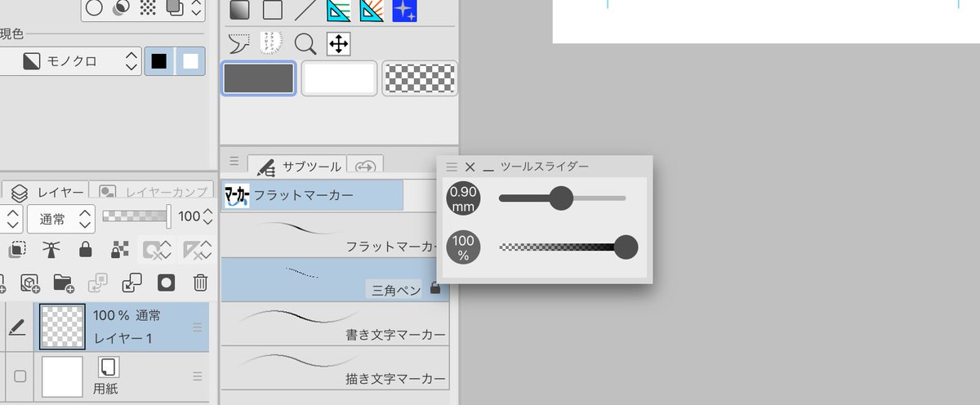Open mask enable dropdown with X

coord(155,250)
